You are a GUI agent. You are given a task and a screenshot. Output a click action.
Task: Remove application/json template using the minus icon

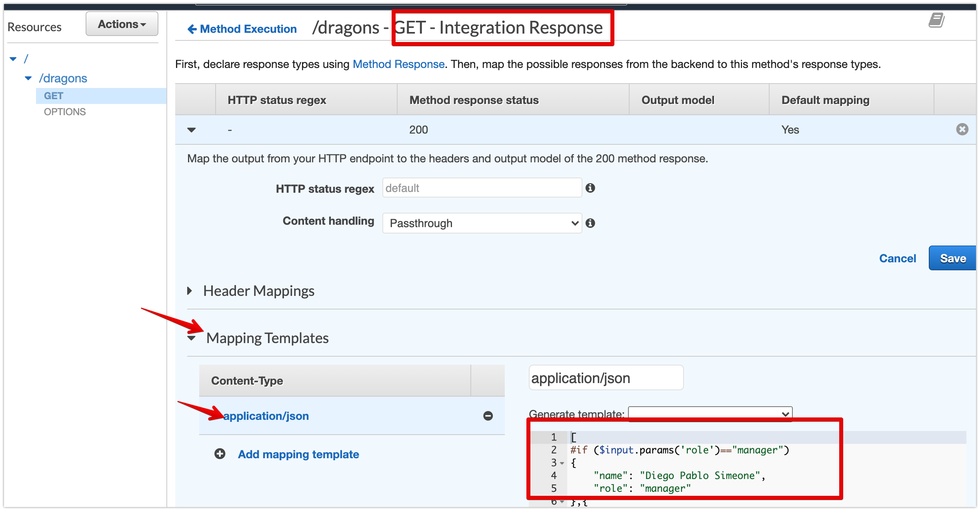488,416
